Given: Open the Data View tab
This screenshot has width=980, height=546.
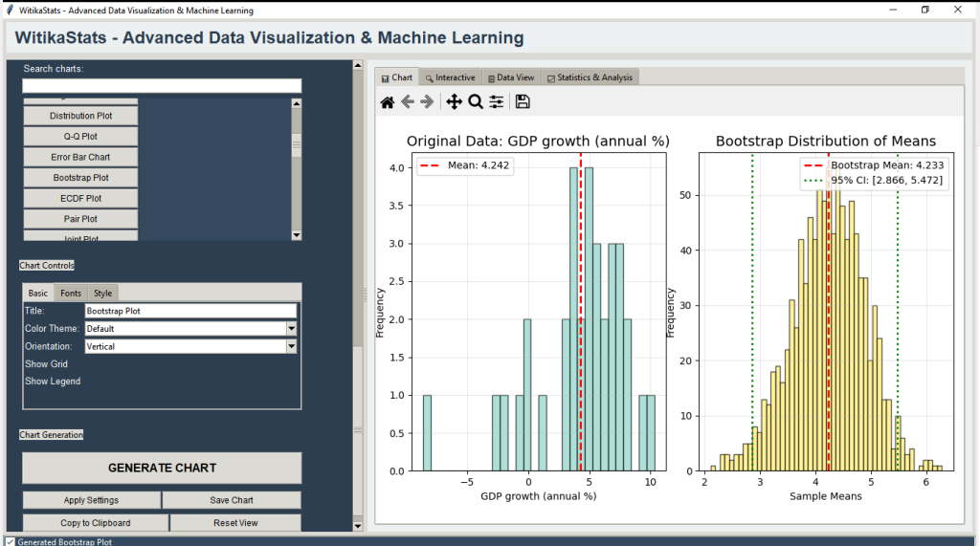Looking at the screenshot, I should 511,77.
